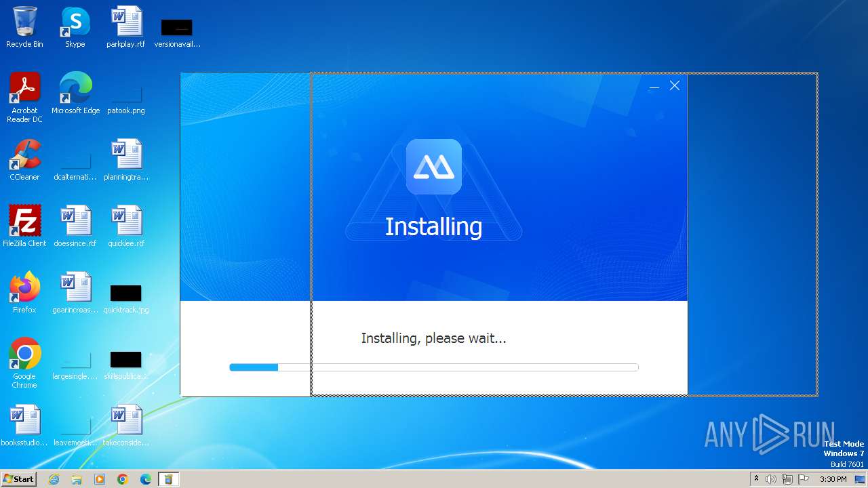Click the large 'Installing' heading

click(x=434, y=226)
